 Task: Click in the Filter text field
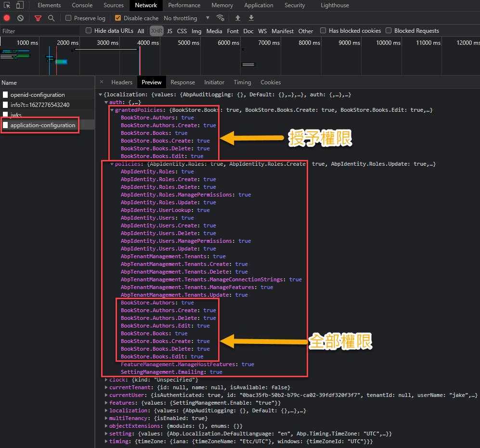click(x=39, y=31)
